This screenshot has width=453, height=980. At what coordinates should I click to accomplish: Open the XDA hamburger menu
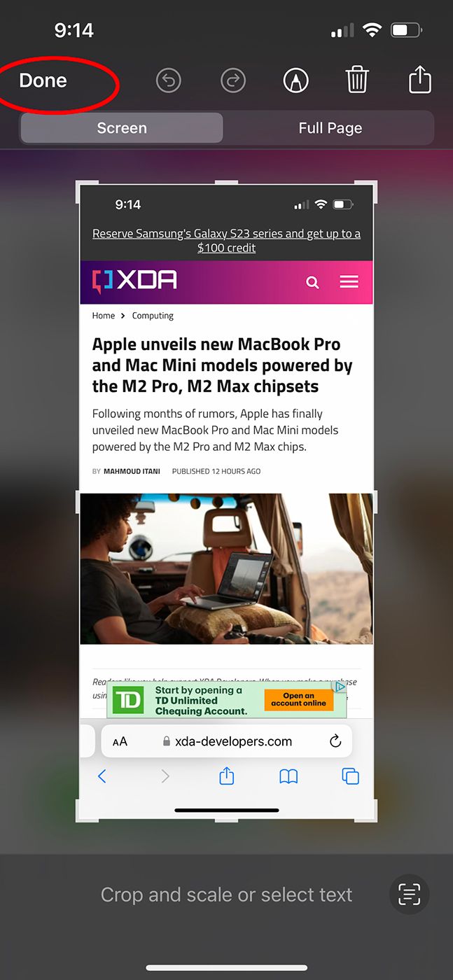point(349,281)
